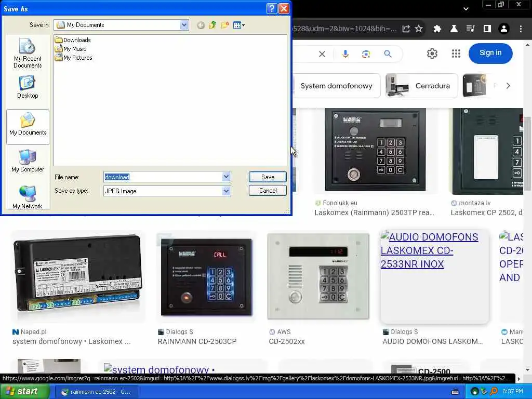The width and height of the screenshot is (532, 399).
Task: Clear the Google search box X
Action: [322, 54]
